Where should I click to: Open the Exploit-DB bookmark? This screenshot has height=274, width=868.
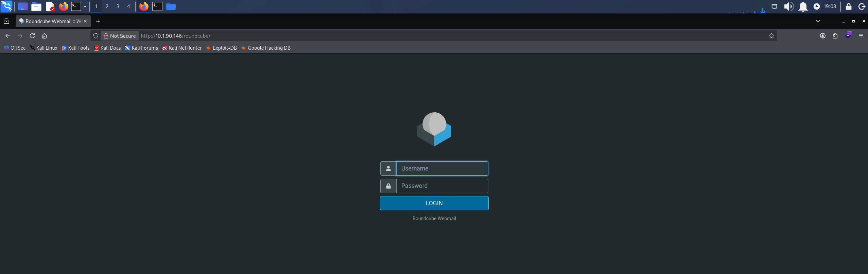(x=222, y=48)
